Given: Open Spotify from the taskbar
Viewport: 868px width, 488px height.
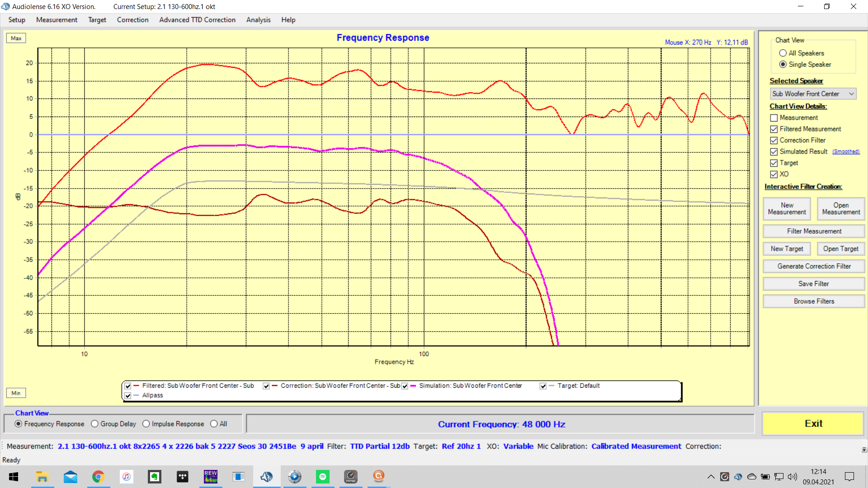Looking at the screenshot, I should click(323, 476).
